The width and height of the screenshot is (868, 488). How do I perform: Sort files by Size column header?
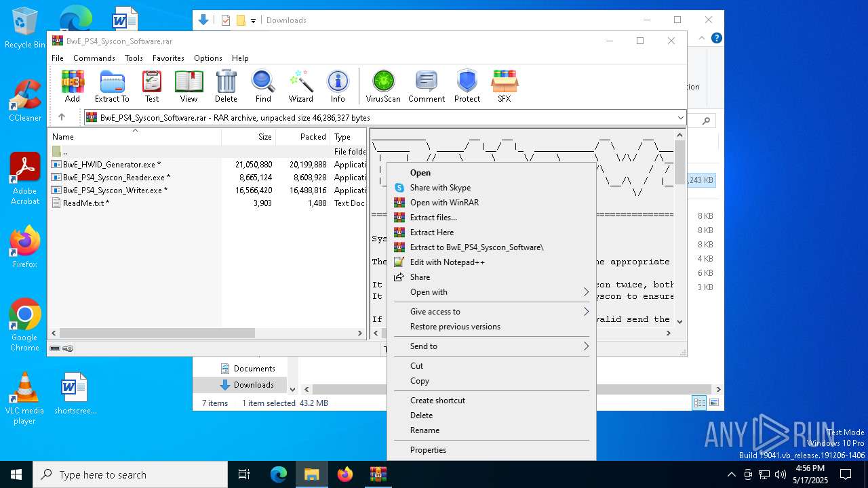click(249, 137)
